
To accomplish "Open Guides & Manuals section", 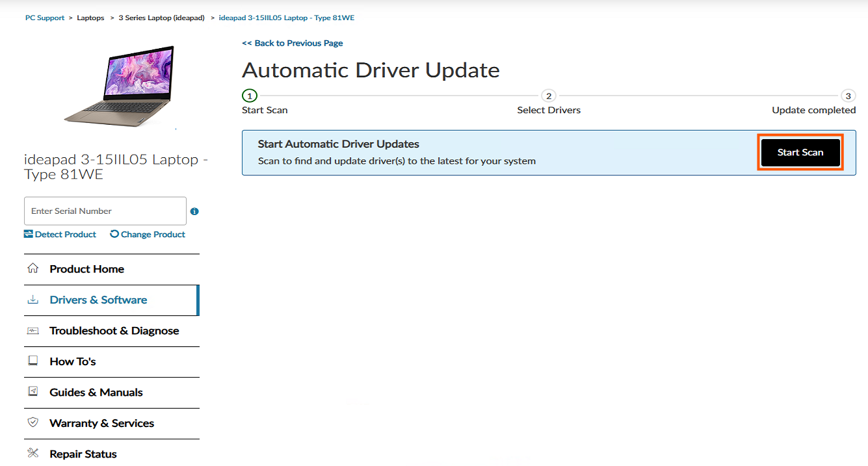I will (x=112, y=393).
